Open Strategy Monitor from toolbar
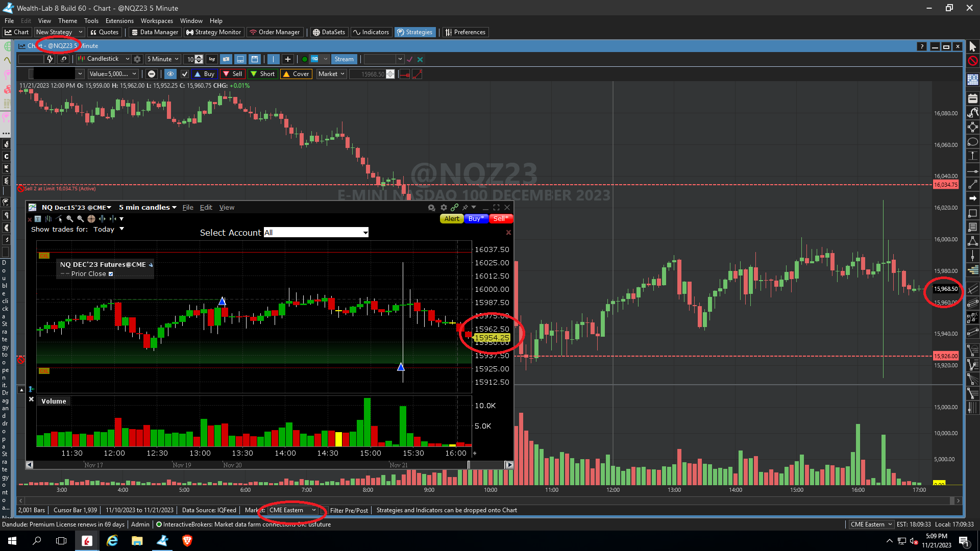The image size is (980, 551). (x=213, y=32)
